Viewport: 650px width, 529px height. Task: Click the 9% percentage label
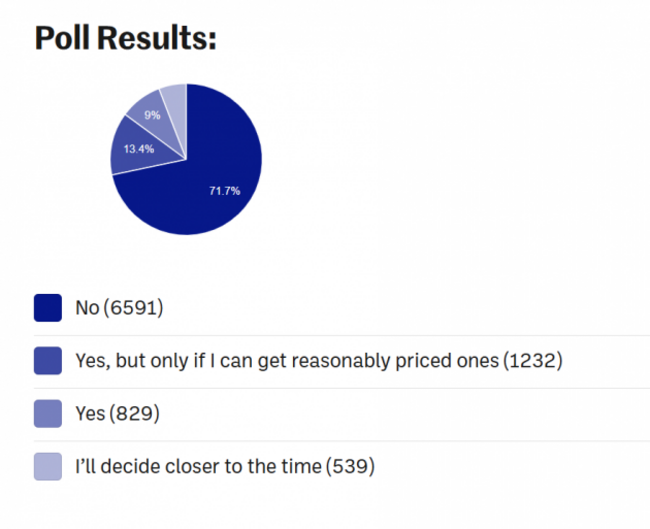pyautogui.click(x=152, y=115)
